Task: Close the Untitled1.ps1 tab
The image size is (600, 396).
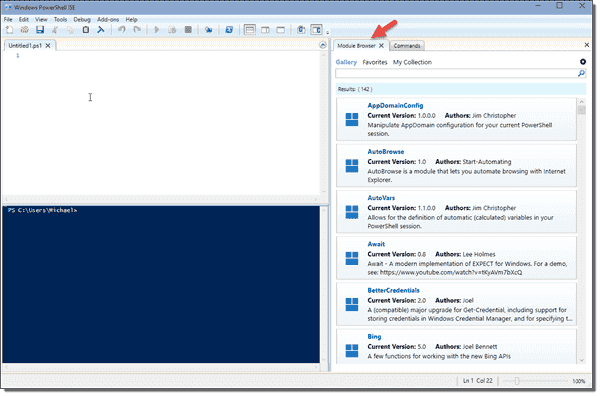Action: click(48, 46)
